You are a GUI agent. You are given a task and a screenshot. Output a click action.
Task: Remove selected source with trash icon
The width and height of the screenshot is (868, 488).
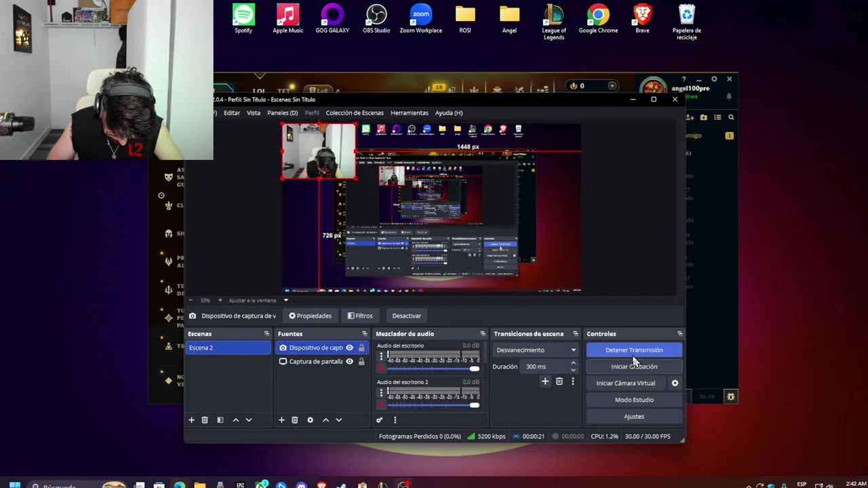pos(294,420)
